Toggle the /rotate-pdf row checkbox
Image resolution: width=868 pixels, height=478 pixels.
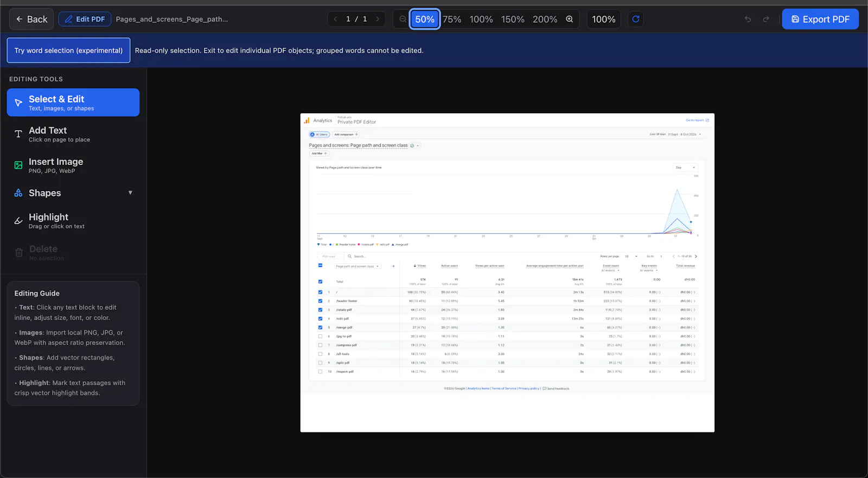pos(320,310)
